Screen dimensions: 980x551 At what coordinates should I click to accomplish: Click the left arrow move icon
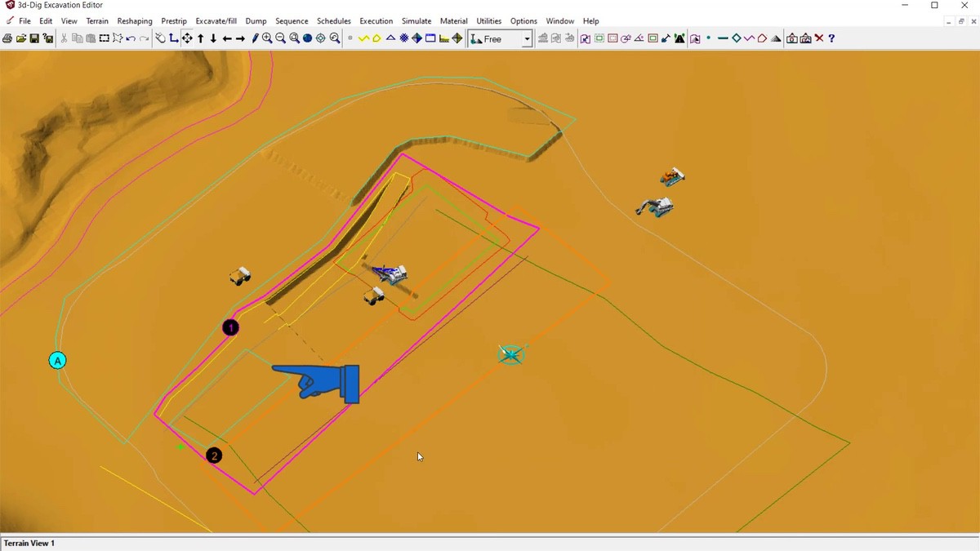tap(227, 38)
